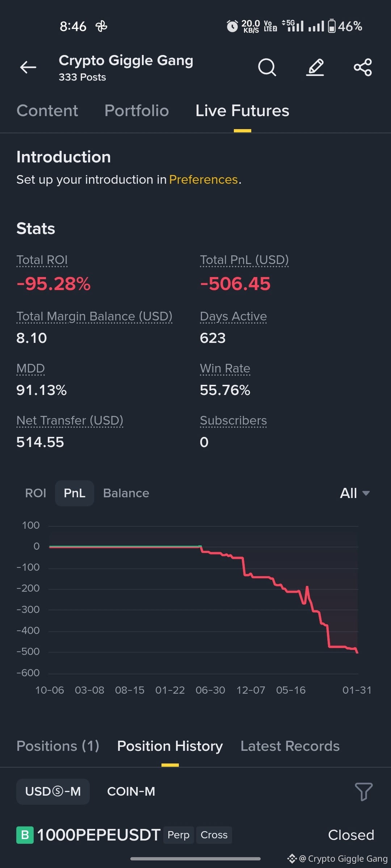
Task: Switch to the Content tab
Action: point(47,111)
